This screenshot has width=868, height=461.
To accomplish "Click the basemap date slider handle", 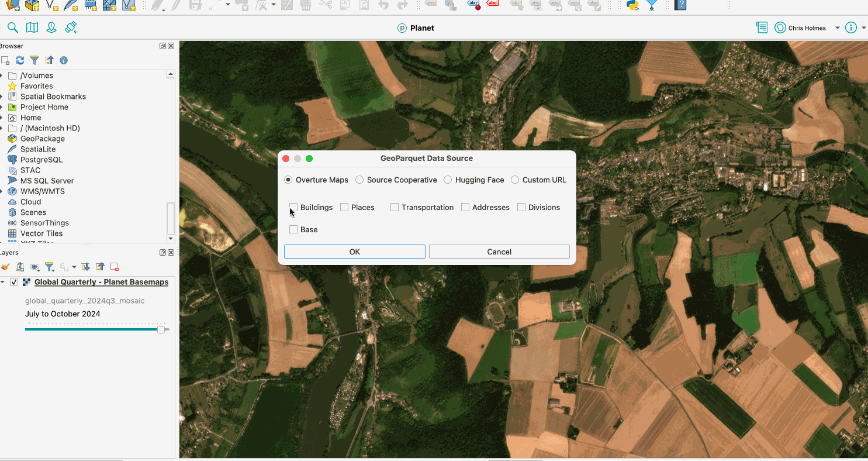I will [x=161, y=329].
